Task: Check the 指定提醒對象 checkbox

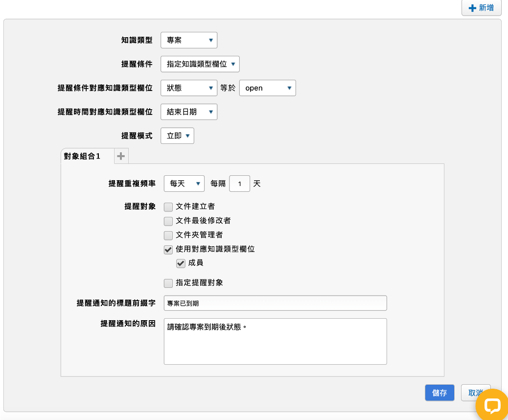Action: tap(168, 283)
